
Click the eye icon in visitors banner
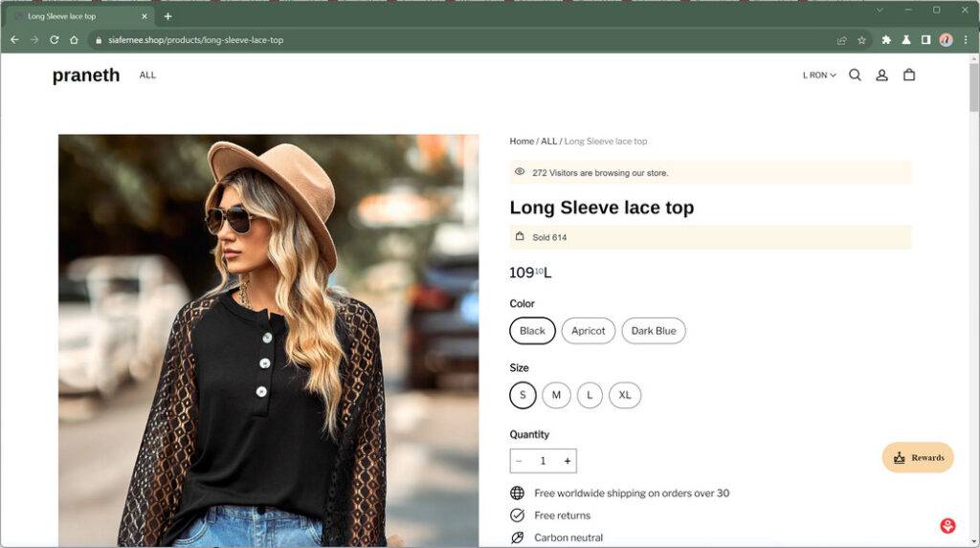(x=520, y=172)
